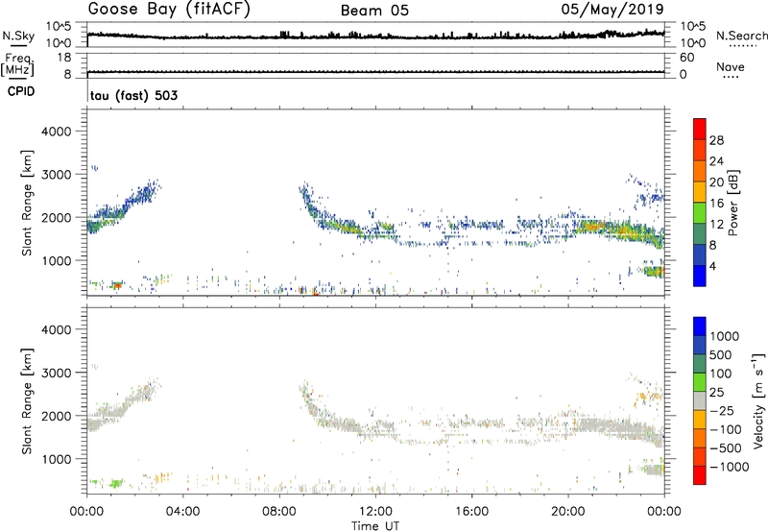Screen dimensions: 768x532
Task: Click the 1000 km tick of the velocity panel
Action: pos(56,459)
